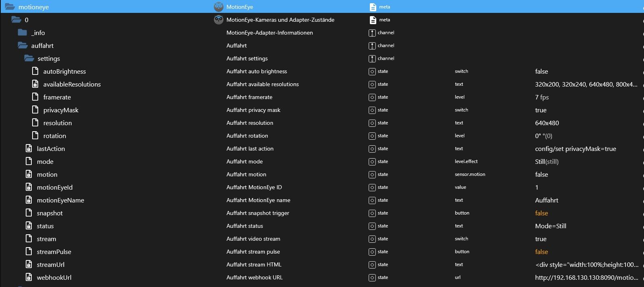Click the meta document icon in motioneye row
Screen dimensions: 644x287
click(x=373, y=7)
